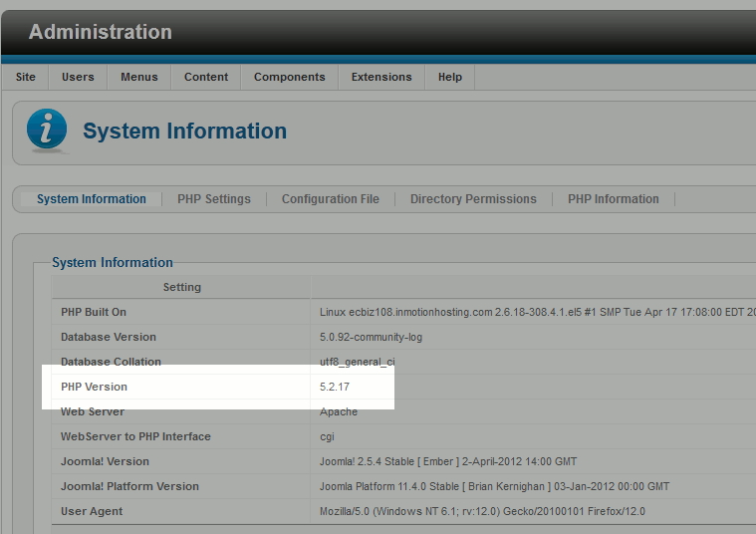The height and width of the screenshot is (534, 756).
Task: Click the Database Version label
Action: click(x=109, y=337)
